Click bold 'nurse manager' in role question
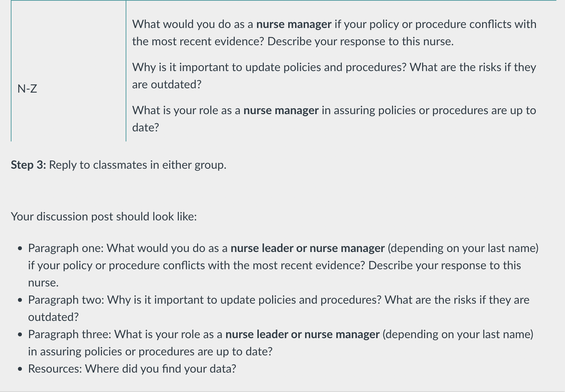The height and width of the screenshot is (392, 565). (x=281, y=110)
